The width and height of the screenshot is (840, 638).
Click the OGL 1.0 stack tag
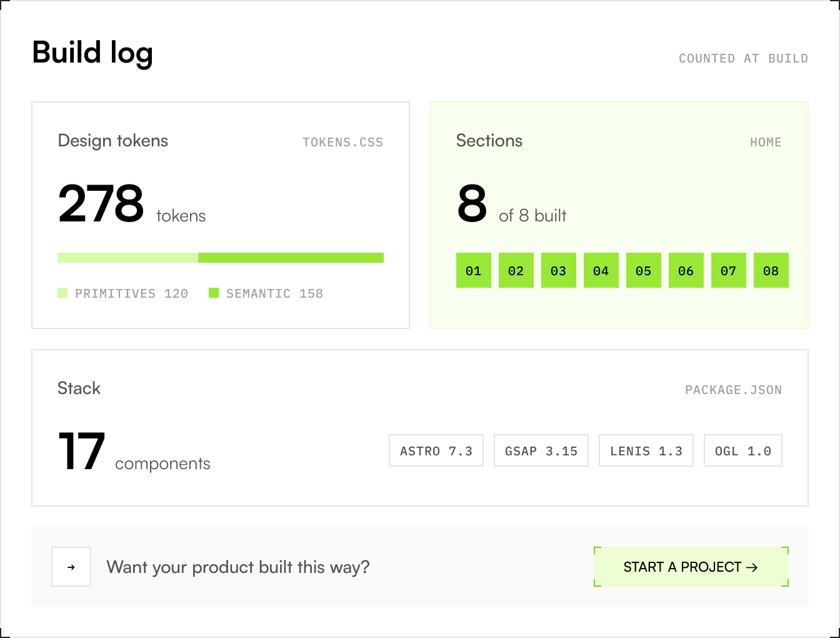[x=743, y=450]
